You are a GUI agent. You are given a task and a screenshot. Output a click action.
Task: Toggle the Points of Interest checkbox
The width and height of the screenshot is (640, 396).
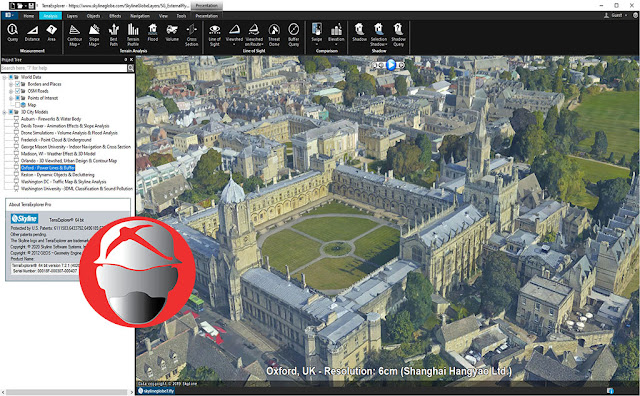pos(18,98)
